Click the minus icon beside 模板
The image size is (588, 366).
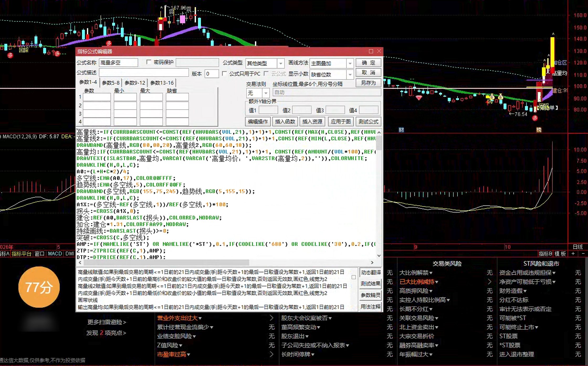pyautogui.click(x=583, y=254)
